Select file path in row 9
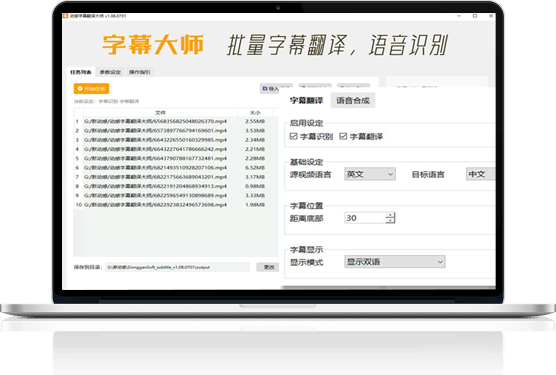 tap(155, 196)
